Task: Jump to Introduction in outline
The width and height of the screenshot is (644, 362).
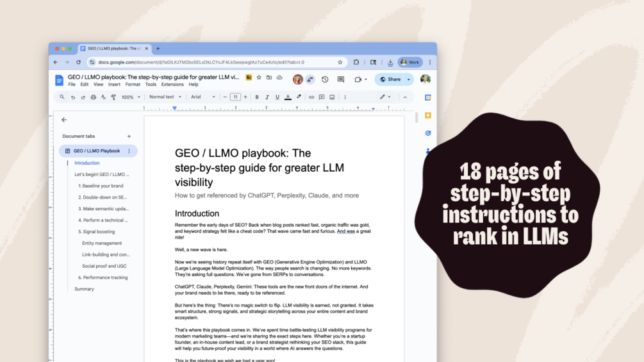Action: point(87,163)
